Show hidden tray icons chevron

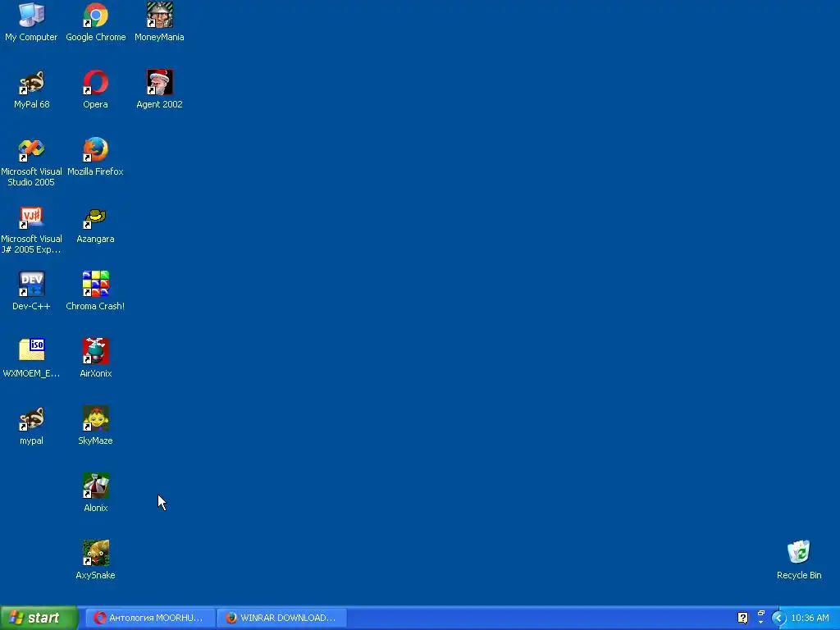778,619
